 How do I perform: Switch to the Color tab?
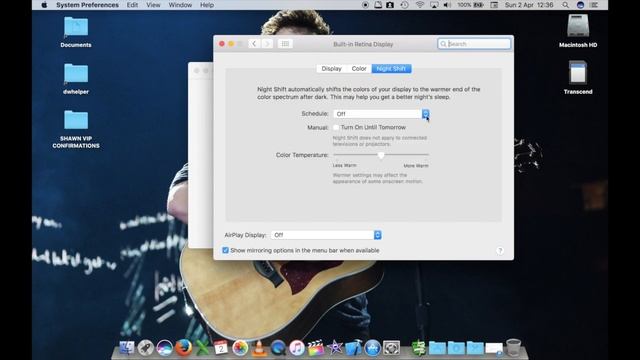[359, 69]
